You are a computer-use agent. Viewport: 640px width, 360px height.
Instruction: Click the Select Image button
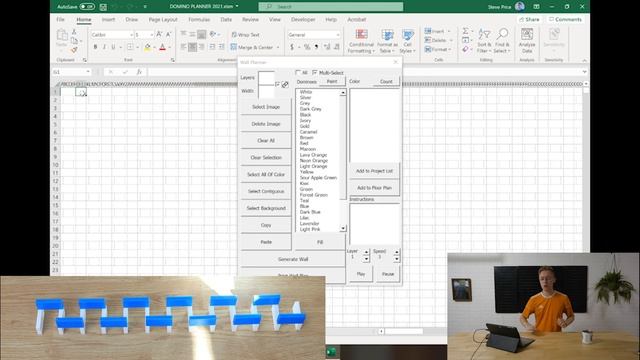point(266,107)
